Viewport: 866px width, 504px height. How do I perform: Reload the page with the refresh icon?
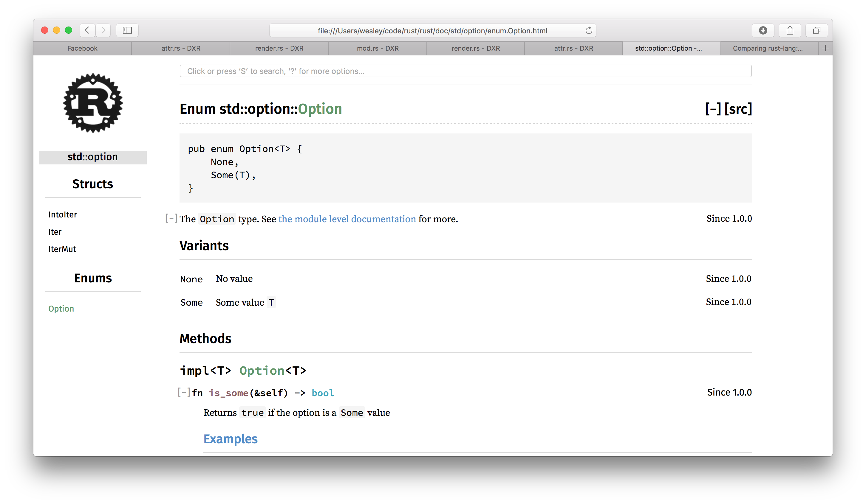click(589, 31)
